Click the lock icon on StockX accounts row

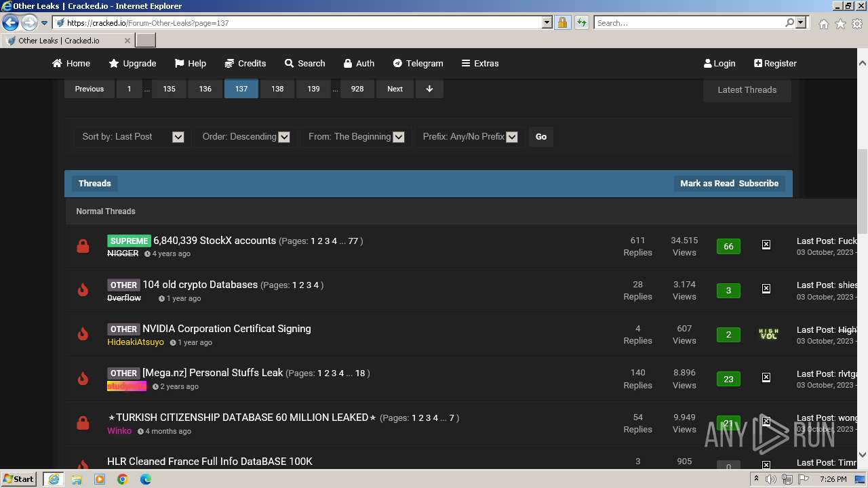tap(83, 246)
